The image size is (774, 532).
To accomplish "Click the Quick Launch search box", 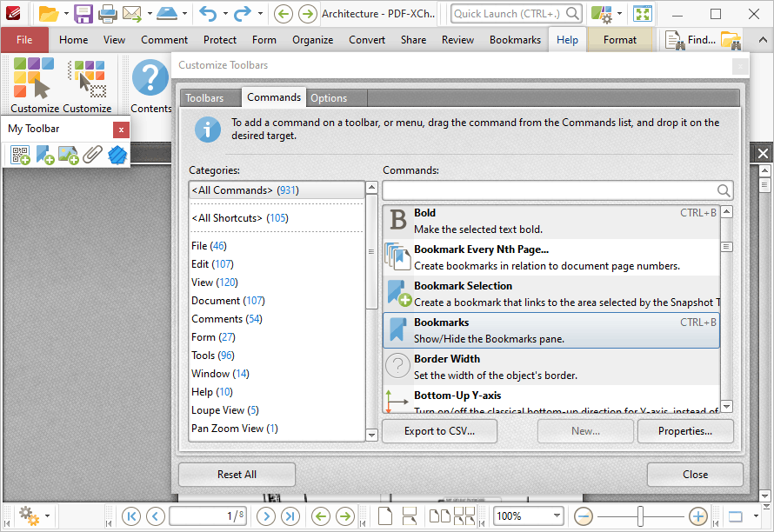I will [516, 14].
